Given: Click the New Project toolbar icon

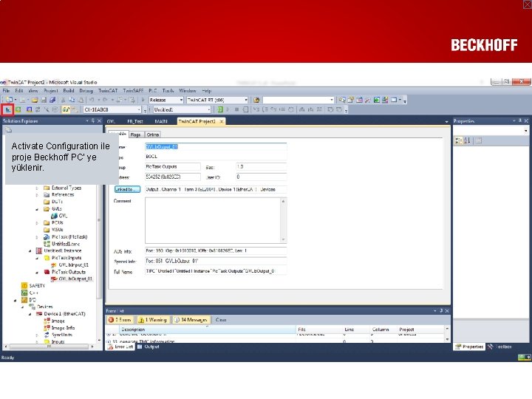Looking at the screenshot, I should 9,100.
